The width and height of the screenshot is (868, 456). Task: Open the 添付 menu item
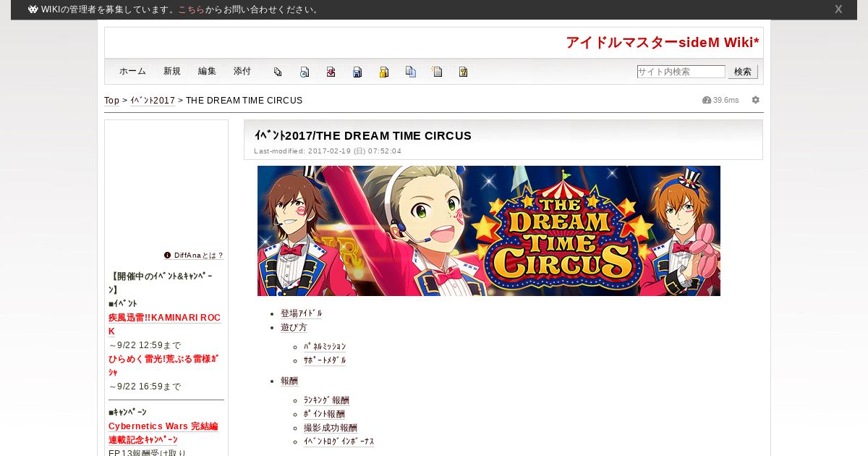point(242,71)
